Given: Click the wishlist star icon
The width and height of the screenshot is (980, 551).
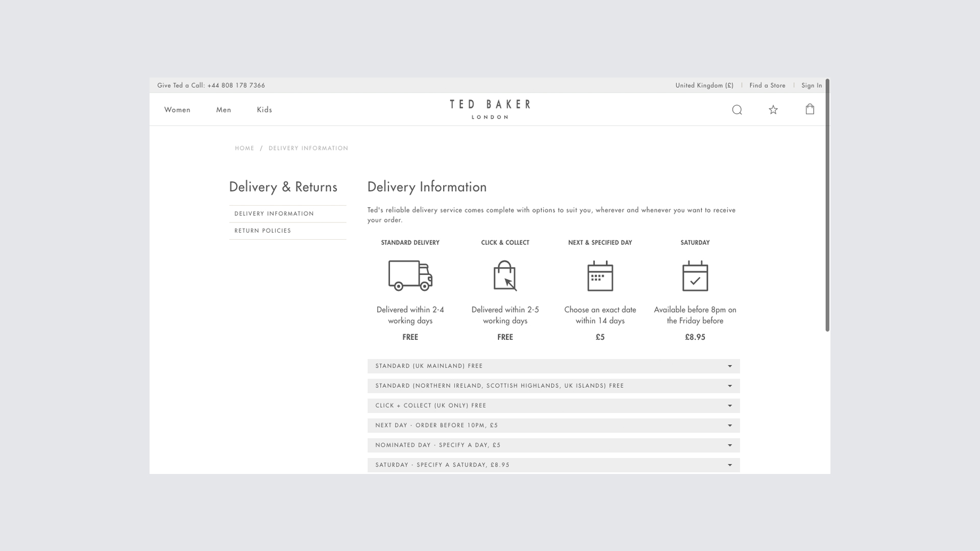Looking at the screenshot, I should (x=773, y=110).
